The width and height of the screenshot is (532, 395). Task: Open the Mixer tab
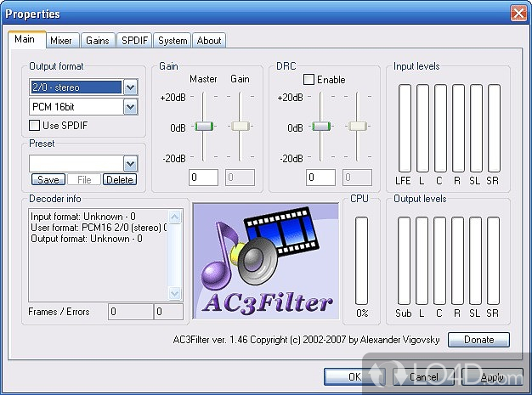pyautogui.click(x=61, y=41)
